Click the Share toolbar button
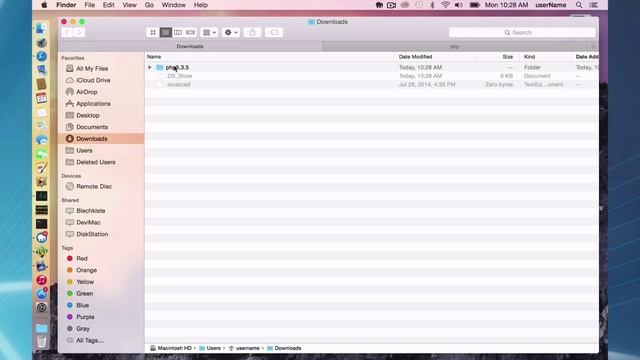This screenshot has height=360, width=640. (252, 32)
